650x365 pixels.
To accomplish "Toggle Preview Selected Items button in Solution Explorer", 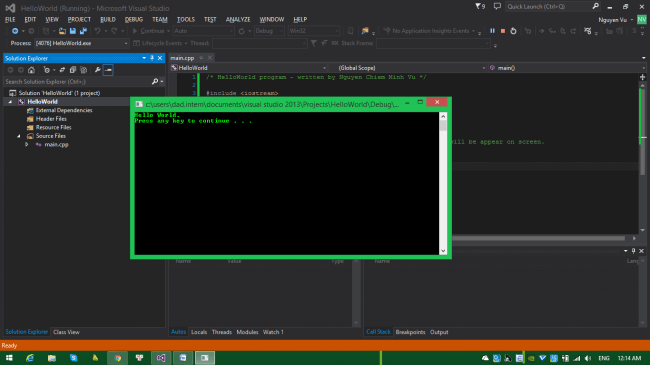I will [x=108, y=70].
